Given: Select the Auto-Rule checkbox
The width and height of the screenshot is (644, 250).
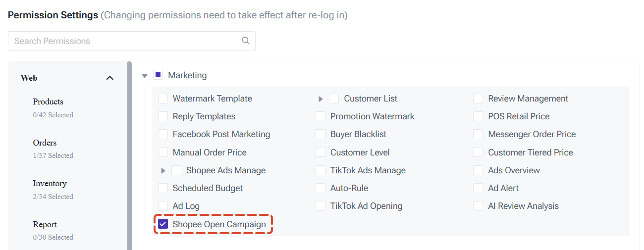Looking at the screenshot, I should point(321,188).
